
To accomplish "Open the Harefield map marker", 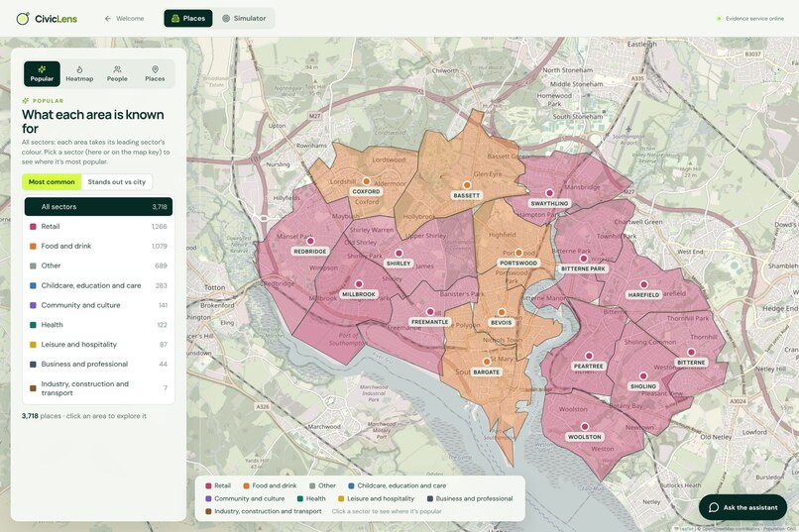I will click(643, 284).
